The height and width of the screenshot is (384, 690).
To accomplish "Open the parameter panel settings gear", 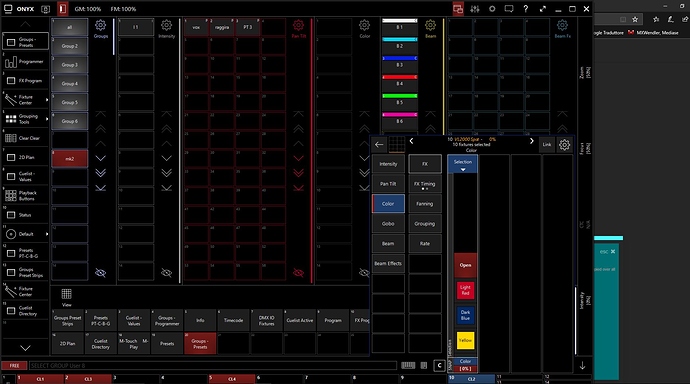I will [x=565, y=144].
